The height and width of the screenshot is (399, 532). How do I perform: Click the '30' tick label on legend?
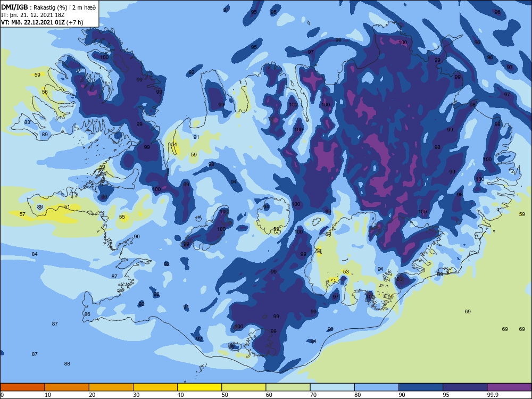pos(136,395)
